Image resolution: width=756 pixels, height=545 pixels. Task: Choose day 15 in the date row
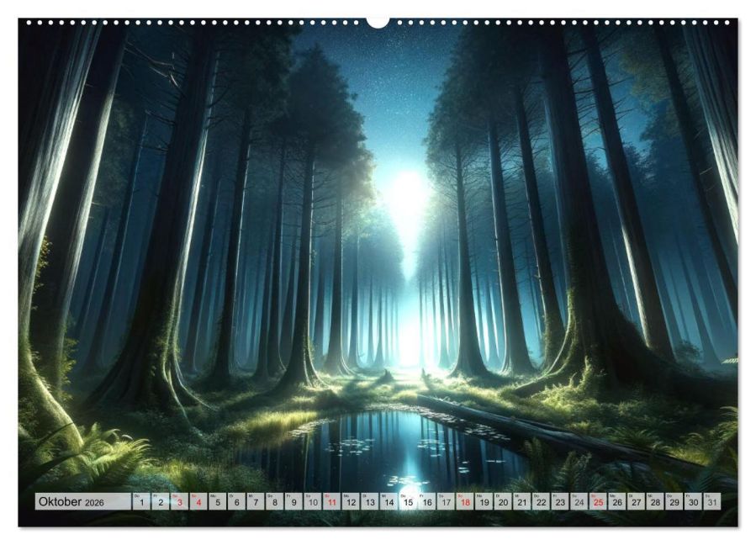408,501
